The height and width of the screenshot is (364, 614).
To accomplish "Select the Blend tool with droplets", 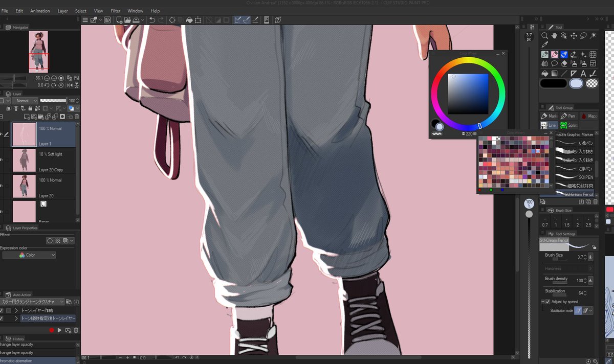I will point(545,63).
